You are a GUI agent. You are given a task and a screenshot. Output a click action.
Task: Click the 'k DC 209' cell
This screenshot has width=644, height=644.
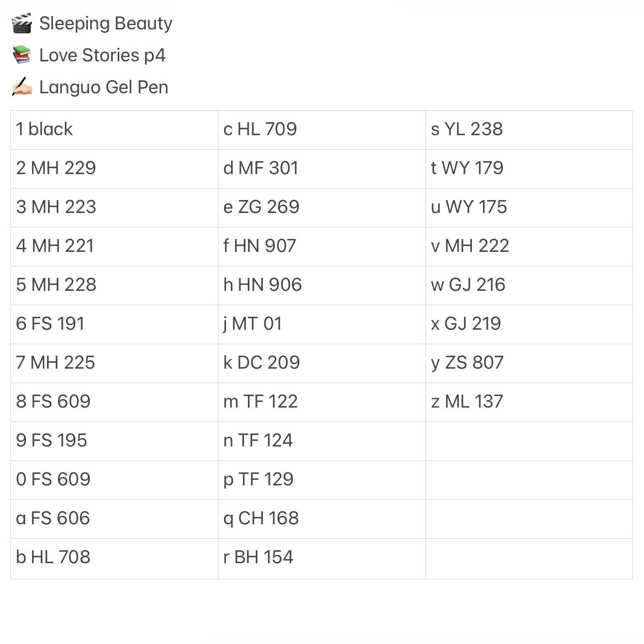[322, 363]
